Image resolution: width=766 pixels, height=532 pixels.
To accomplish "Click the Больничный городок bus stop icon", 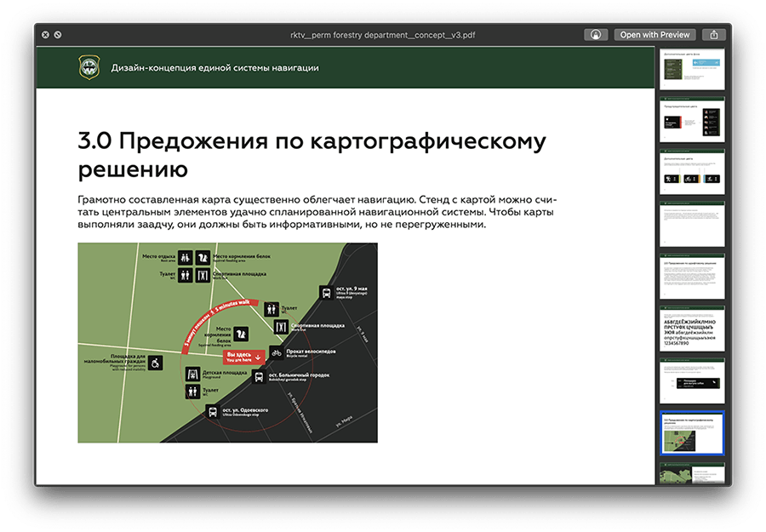I will [259, 376].
